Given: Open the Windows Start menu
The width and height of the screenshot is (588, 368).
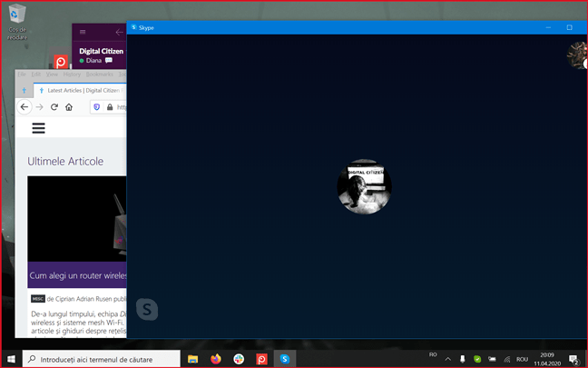Looking at the screenshot, I should pos(11,359).
